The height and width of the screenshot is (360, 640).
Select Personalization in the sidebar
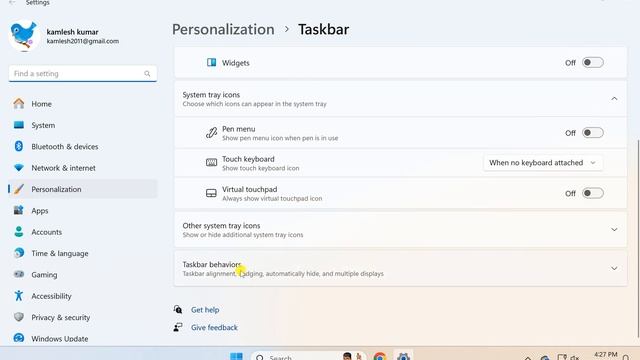coord(82,189)
